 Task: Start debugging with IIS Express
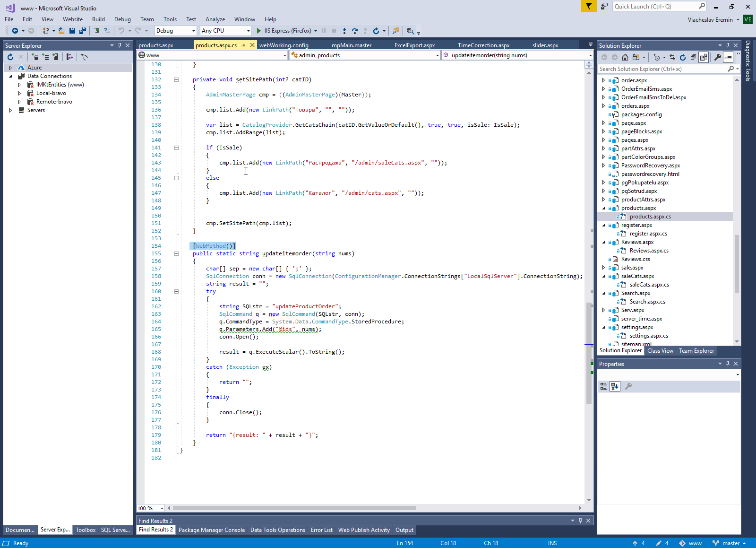pyautogui.click(x=259, y=31)
